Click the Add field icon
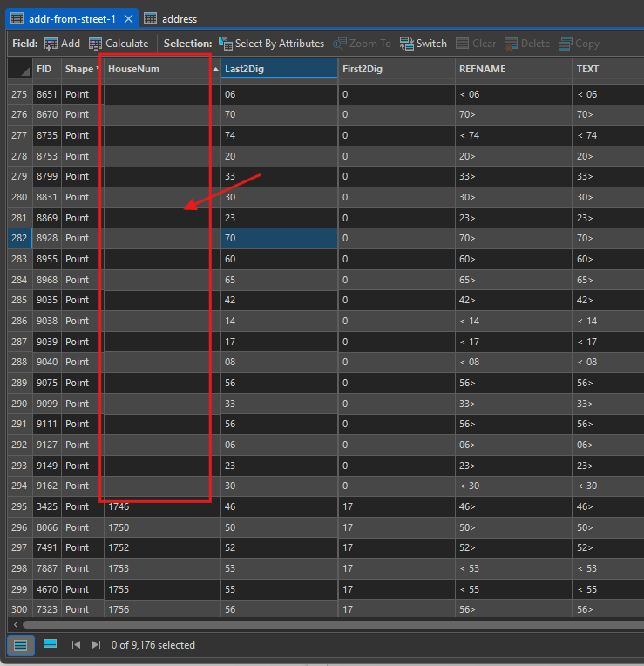644x666 pixels. [51, 44]
